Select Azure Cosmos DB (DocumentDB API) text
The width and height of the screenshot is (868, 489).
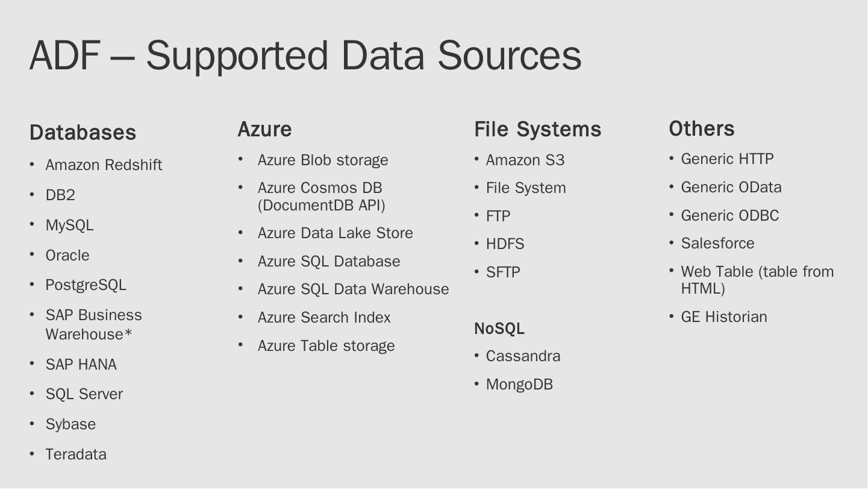(x=320, y=197)
